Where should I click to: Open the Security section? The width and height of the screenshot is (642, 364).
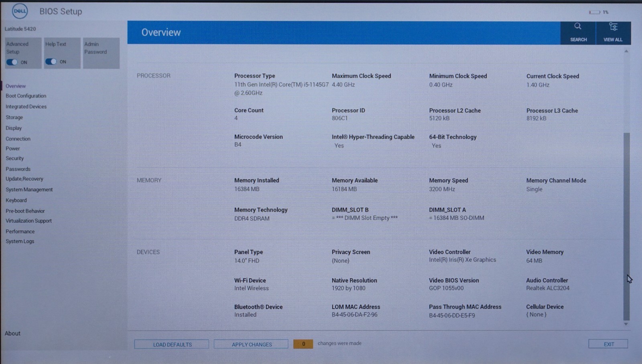(x=15, y=159)
